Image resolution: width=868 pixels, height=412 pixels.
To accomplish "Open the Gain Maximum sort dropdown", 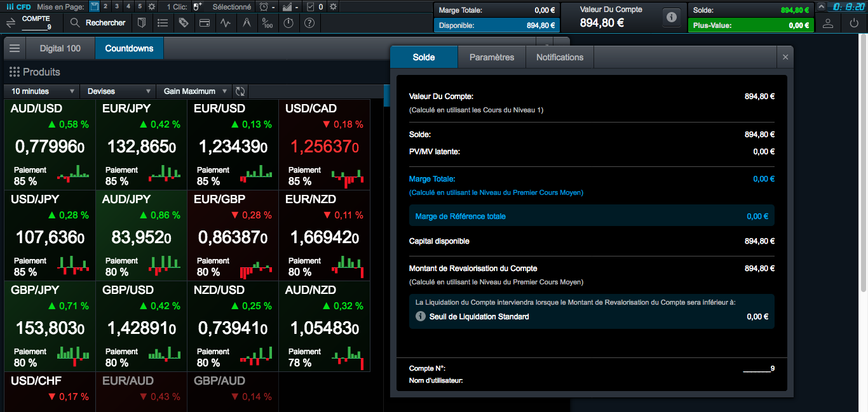I will [194, 91].
